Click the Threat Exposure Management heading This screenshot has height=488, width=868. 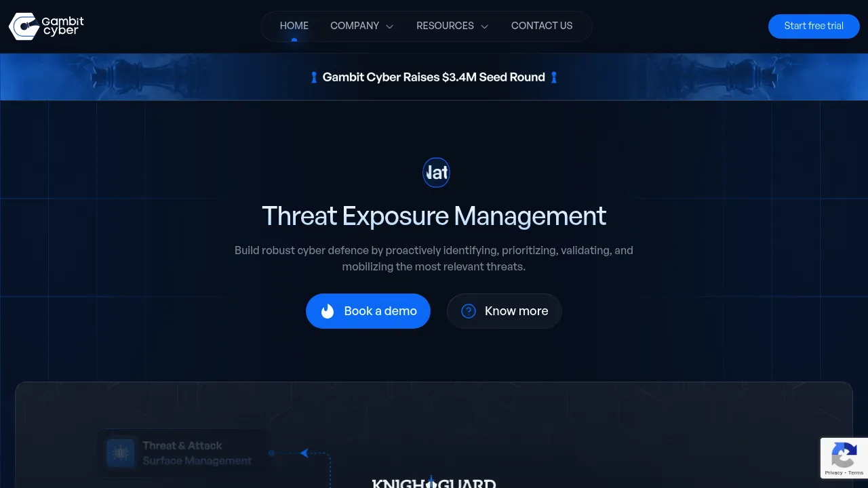(x=434, y=216)
